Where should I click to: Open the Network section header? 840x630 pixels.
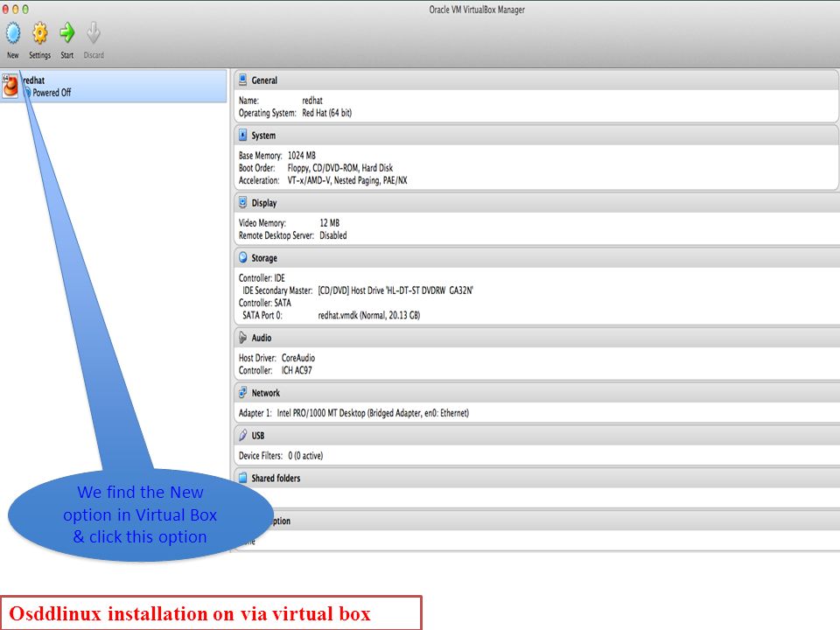click(x=536, y=393)
